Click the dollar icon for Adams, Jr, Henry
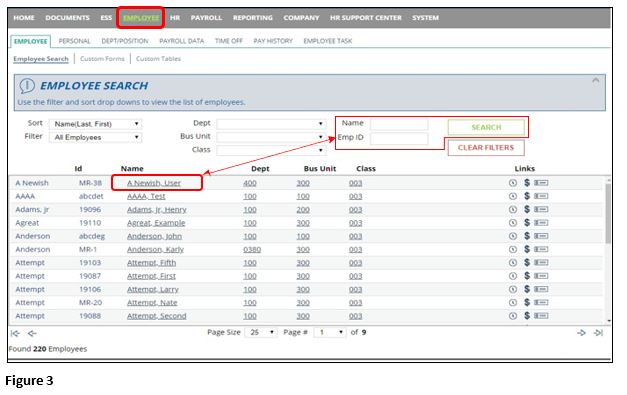The height and width of the screenshot is (395, 627). [527, 209]
